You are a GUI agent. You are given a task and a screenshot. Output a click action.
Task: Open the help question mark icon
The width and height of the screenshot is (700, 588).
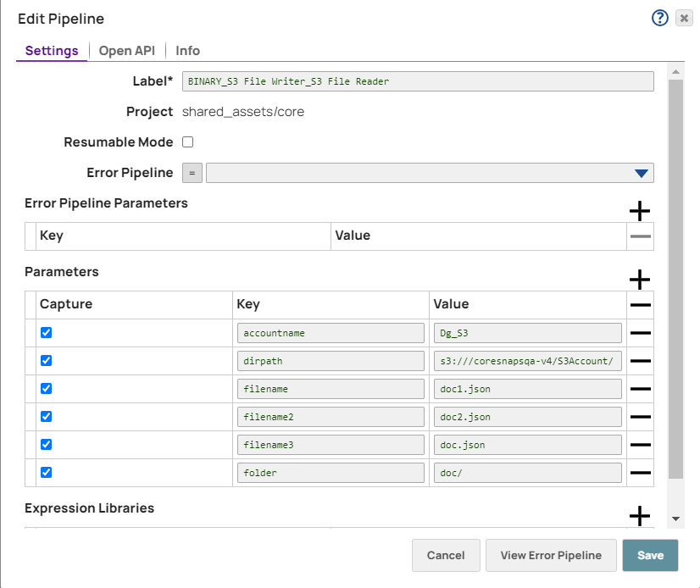coord(660,18)
